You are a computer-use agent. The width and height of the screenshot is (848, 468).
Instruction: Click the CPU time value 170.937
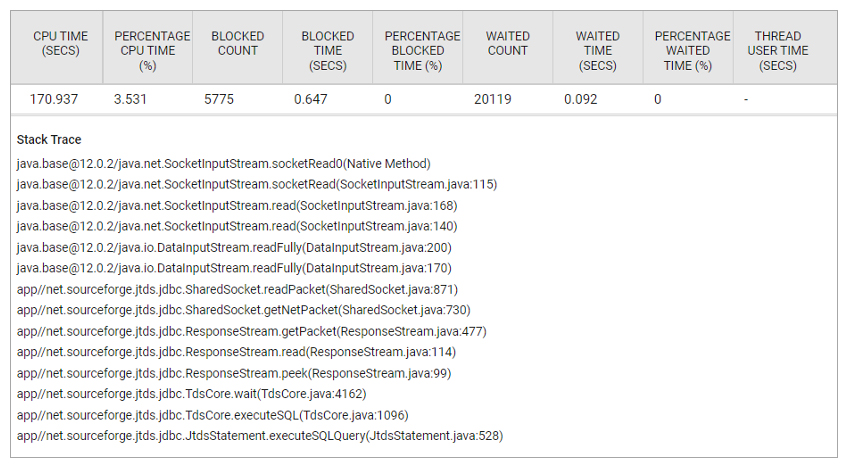54,100
